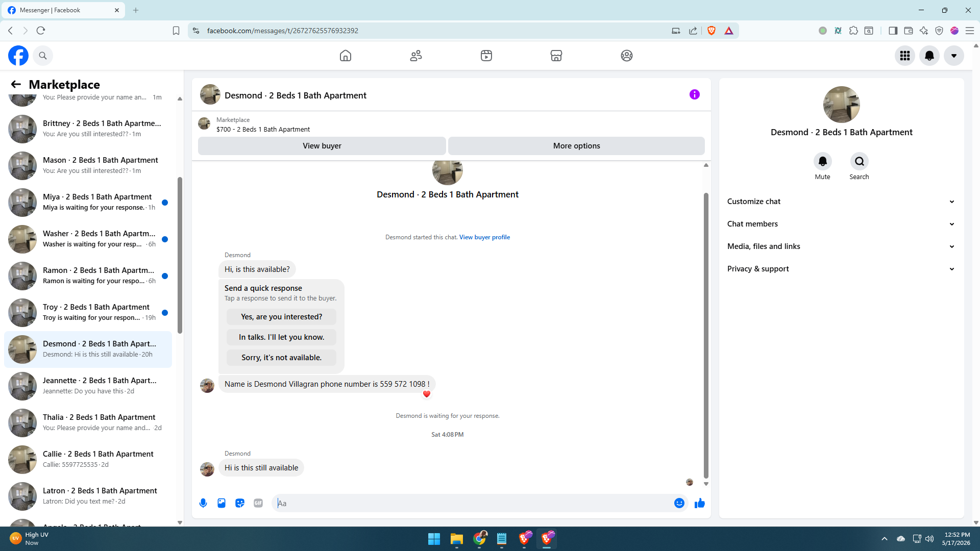
Task: Click the message input field
Action: 473,503
